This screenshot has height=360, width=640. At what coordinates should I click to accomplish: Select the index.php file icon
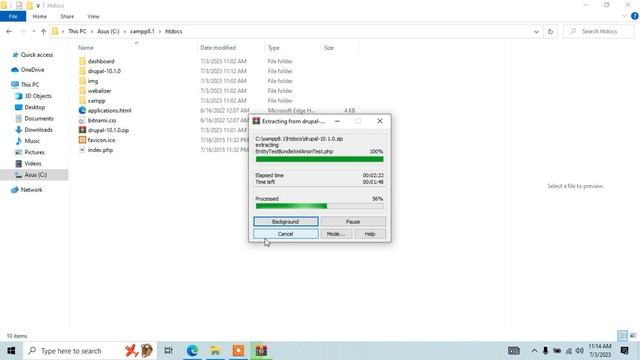point(82,150)
